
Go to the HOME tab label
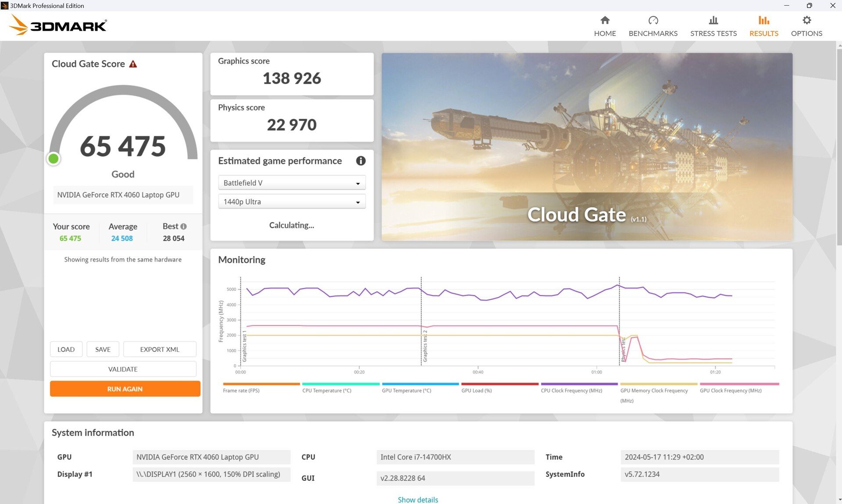click(605, 33)
